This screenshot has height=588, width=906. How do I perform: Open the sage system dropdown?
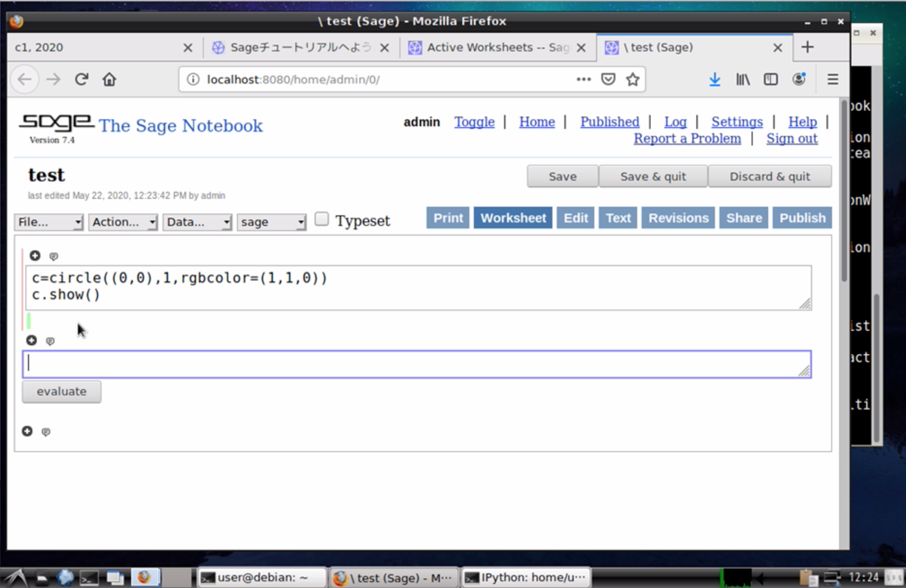click(x=271, y=222)
